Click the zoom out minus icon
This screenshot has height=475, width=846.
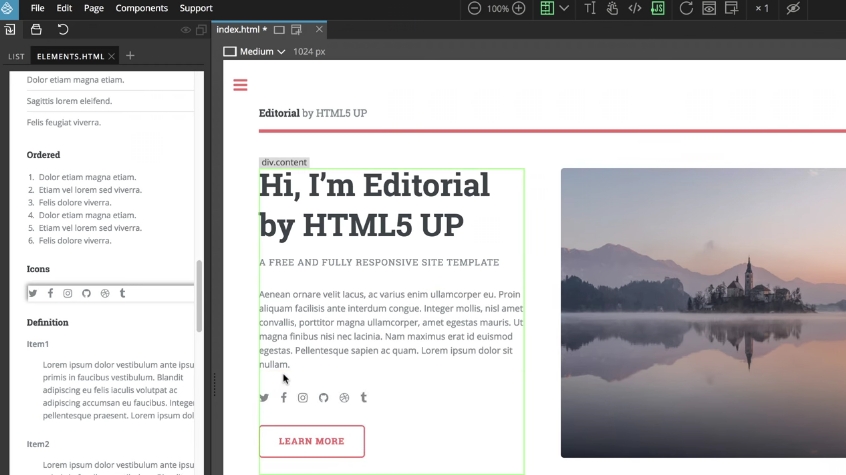click(475, 8)
